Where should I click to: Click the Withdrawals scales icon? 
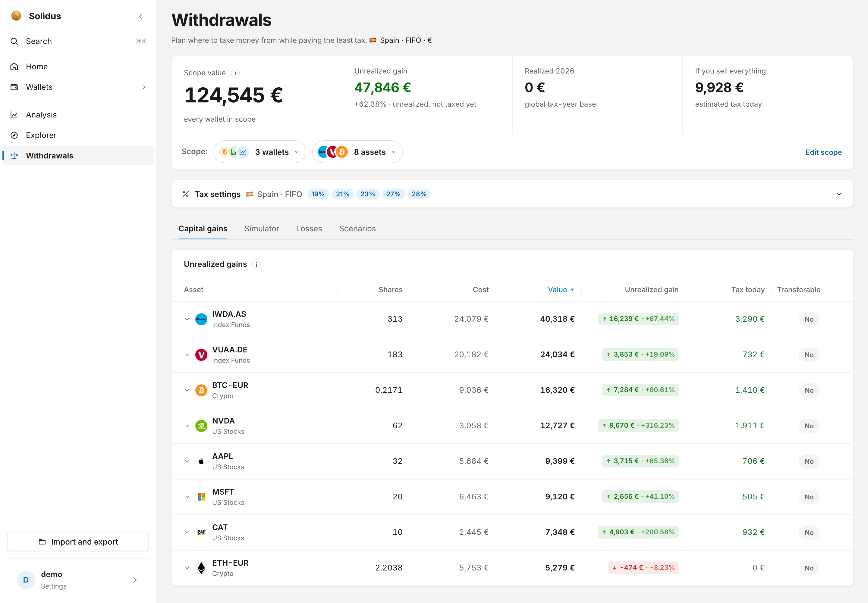tap(14, 156)
